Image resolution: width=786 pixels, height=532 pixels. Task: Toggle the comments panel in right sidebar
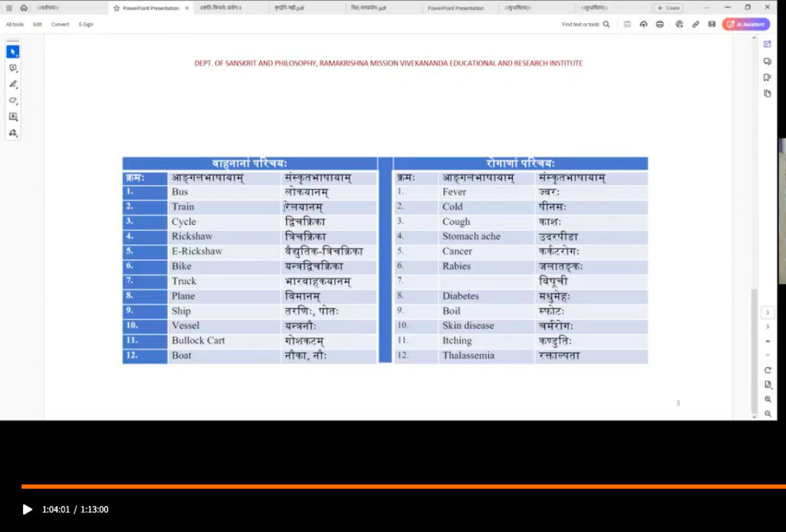[x=768, y=61]
